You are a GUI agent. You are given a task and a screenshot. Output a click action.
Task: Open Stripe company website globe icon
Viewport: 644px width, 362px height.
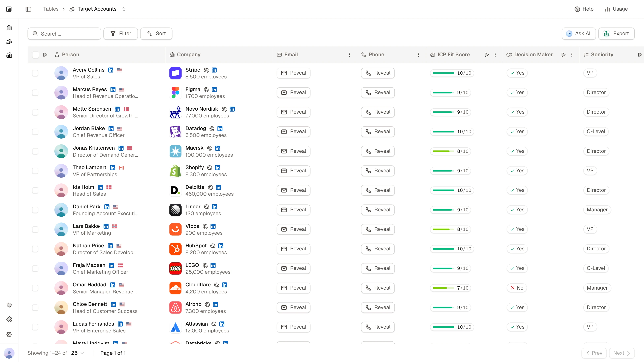point(206,70)
